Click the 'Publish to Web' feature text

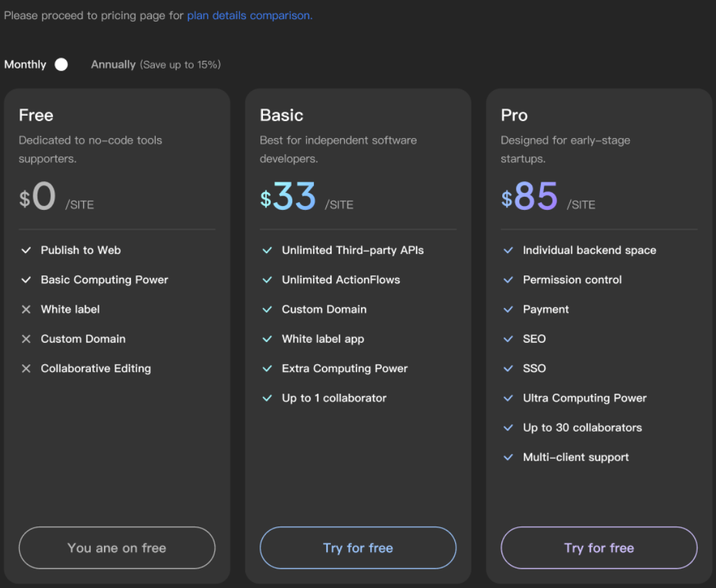(x=81, y=250)
